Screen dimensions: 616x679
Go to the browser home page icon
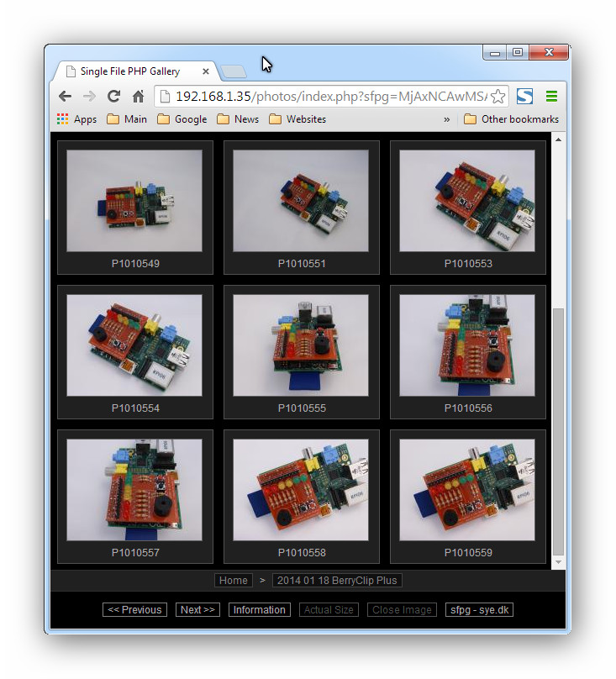tap(138, 97)
